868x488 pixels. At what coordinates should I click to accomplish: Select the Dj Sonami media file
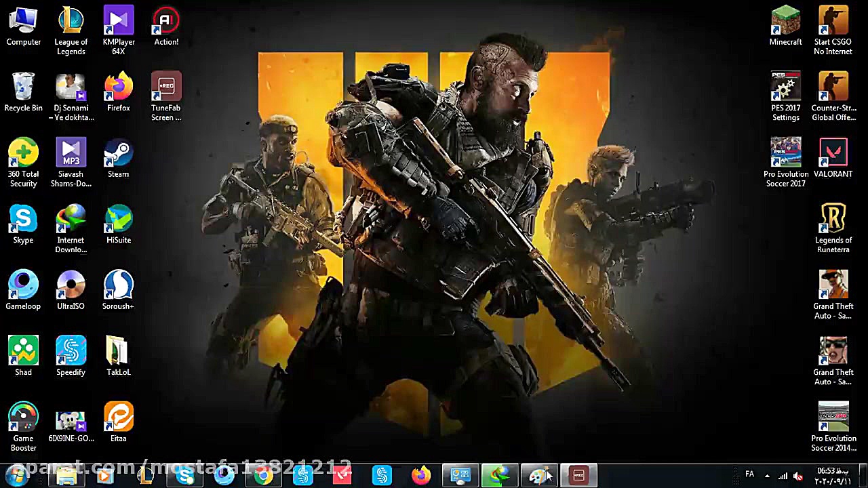[x=71, y=97]
